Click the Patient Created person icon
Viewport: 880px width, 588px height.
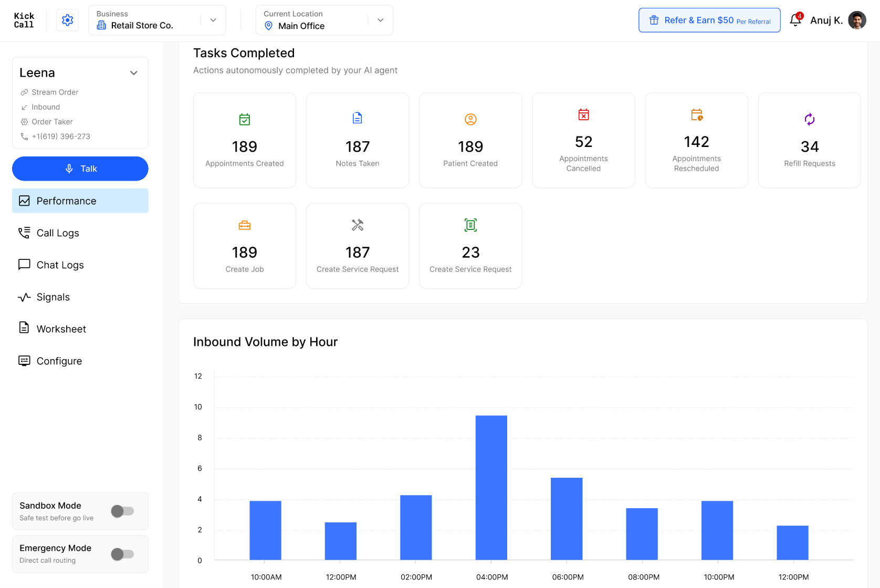click(470, 119)
